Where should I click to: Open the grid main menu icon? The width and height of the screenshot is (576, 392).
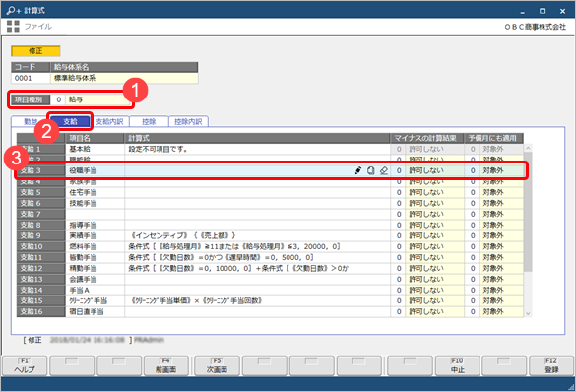[13, 26]
